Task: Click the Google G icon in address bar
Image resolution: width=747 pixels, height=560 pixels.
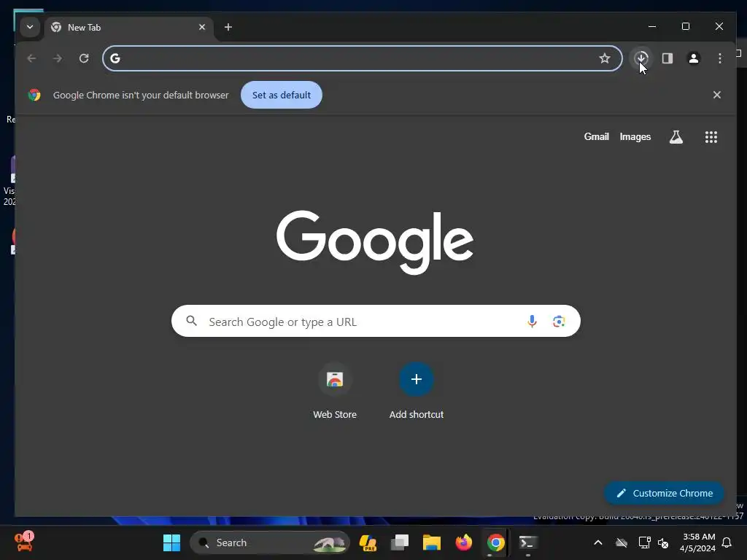Action: [x=115, y=58]
